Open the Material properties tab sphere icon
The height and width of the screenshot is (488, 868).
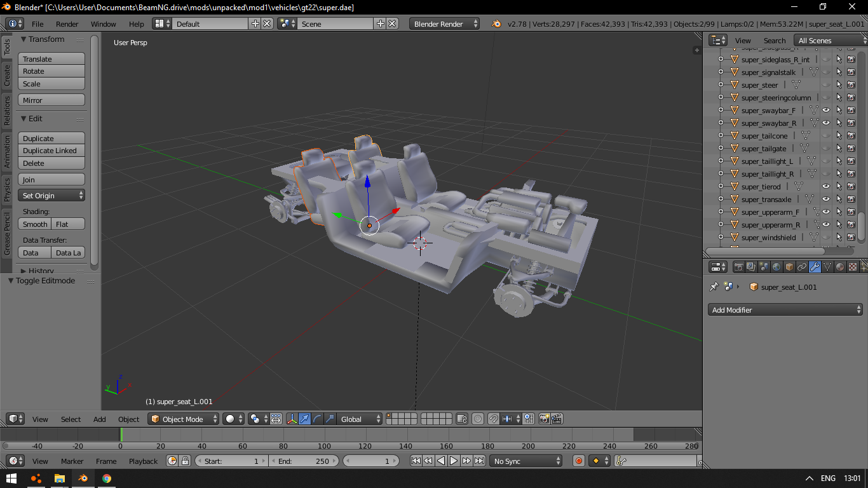[840, 267]
